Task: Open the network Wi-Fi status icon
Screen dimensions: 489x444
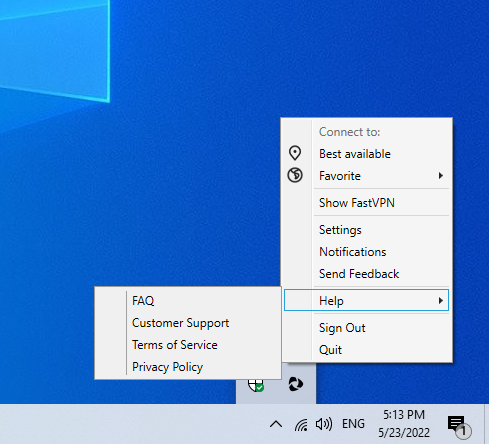Action: pos(301,424)
